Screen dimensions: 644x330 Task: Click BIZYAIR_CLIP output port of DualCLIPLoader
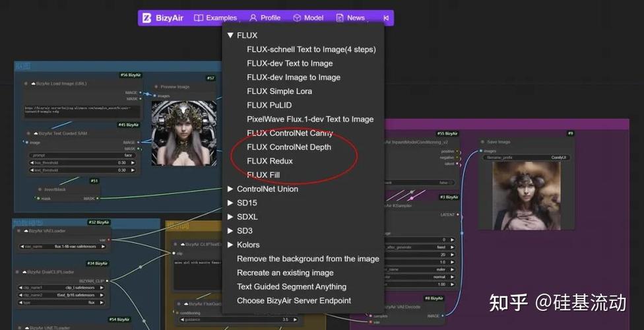coord(107,281)
